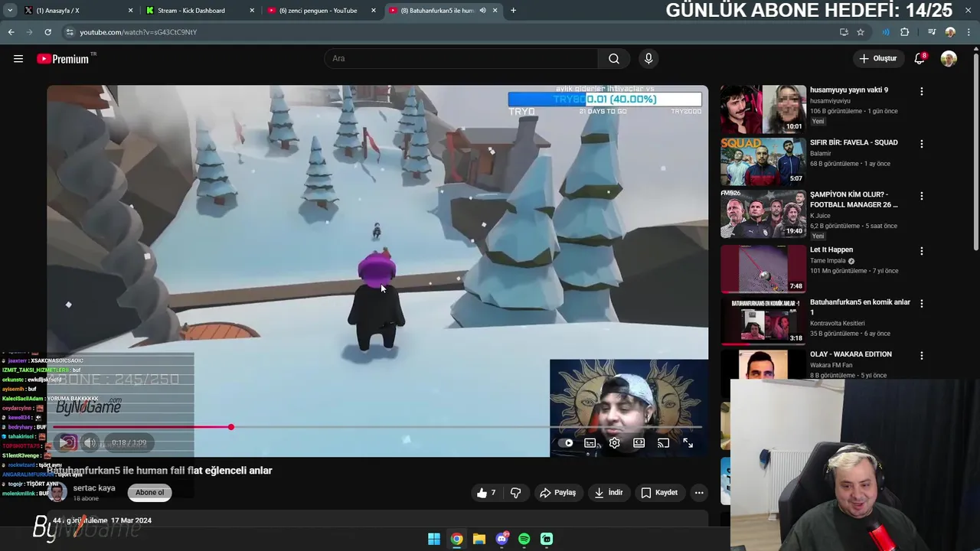Click the Oluştur create button

coord(877,59)
